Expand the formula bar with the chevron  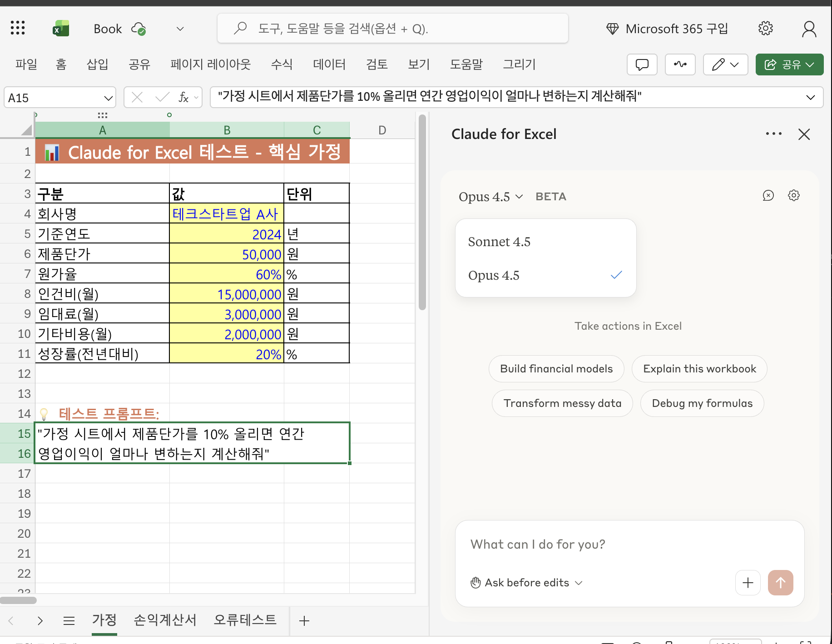(x=810, y=97)
